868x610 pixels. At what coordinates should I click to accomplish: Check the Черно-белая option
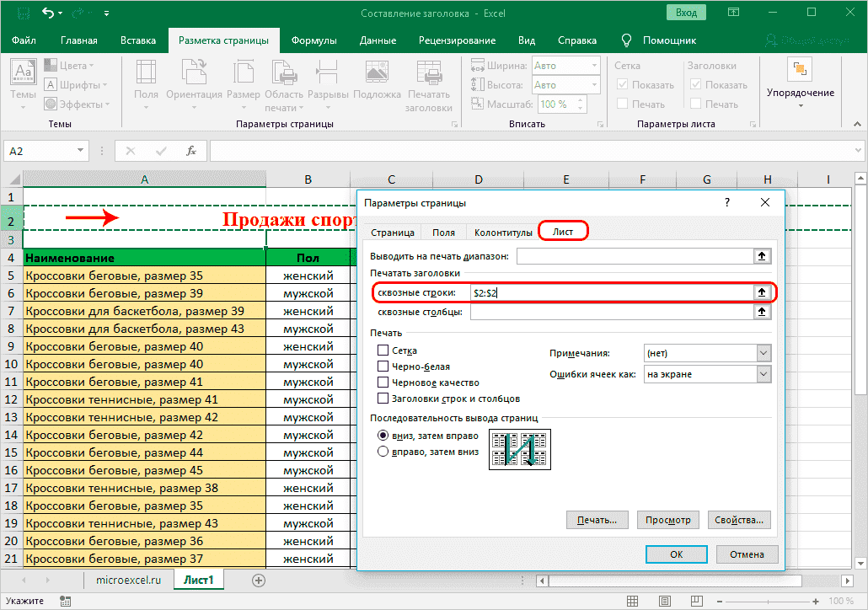pos(383,367)
